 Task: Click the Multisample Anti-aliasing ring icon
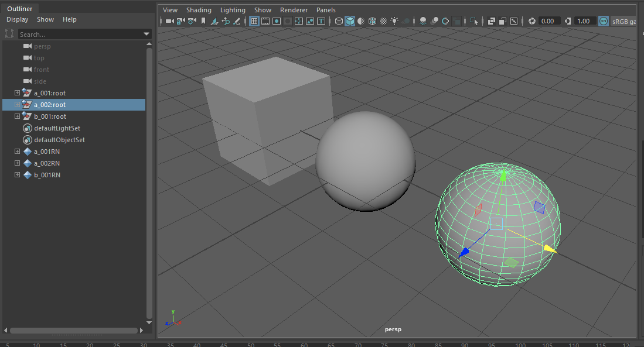coord(445,21)
